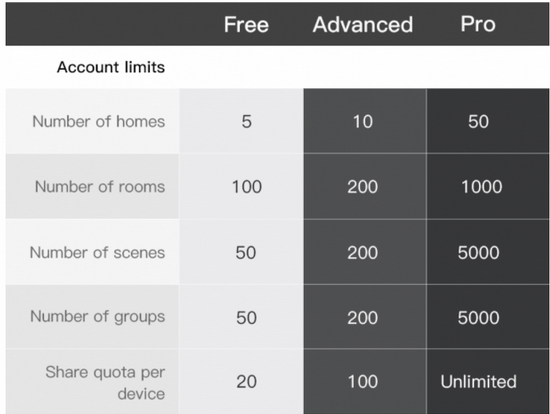Click the Share quota per device label

click(105, 383)
